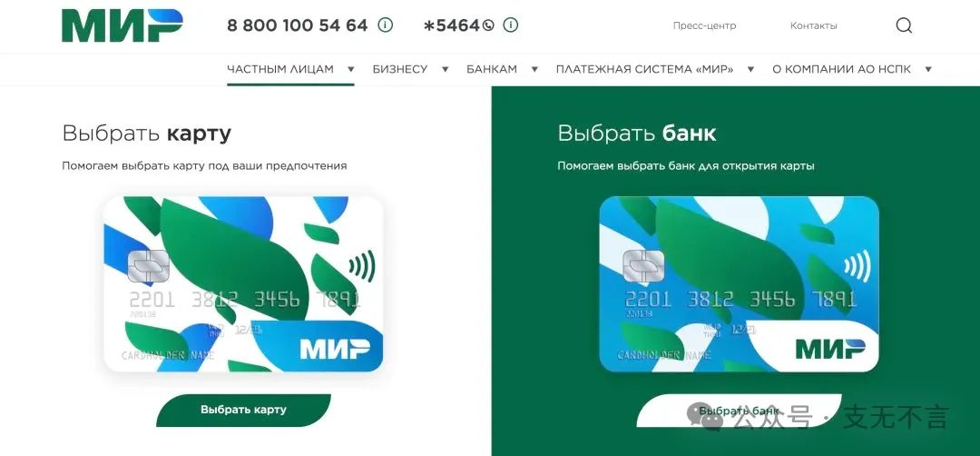Click the chip on the blue card
The height and width of the screenshot is (456, 980).
(643, 266)
